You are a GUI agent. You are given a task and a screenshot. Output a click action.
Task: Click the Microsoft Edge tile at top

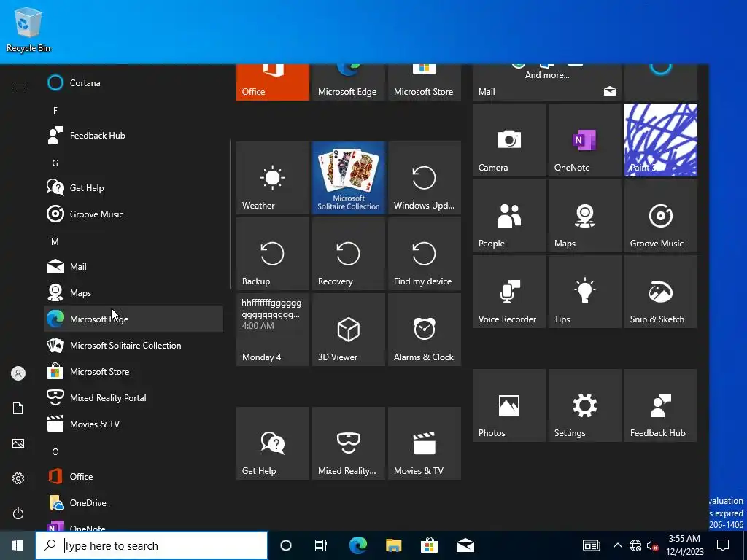pyautogui.click(x=348, y=82)
